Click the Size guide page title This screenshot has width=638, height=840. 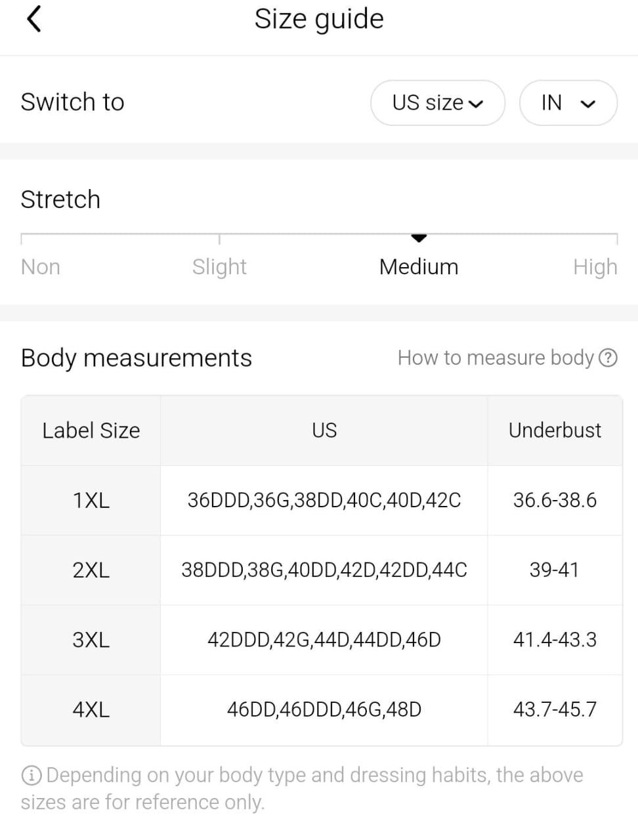(x=319, y=19)
